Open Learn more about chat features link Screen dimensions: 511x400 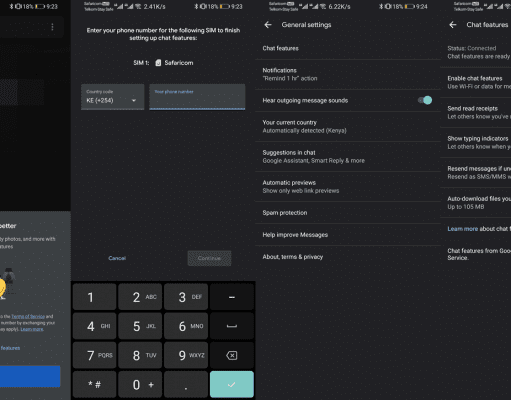click(463, 229)
